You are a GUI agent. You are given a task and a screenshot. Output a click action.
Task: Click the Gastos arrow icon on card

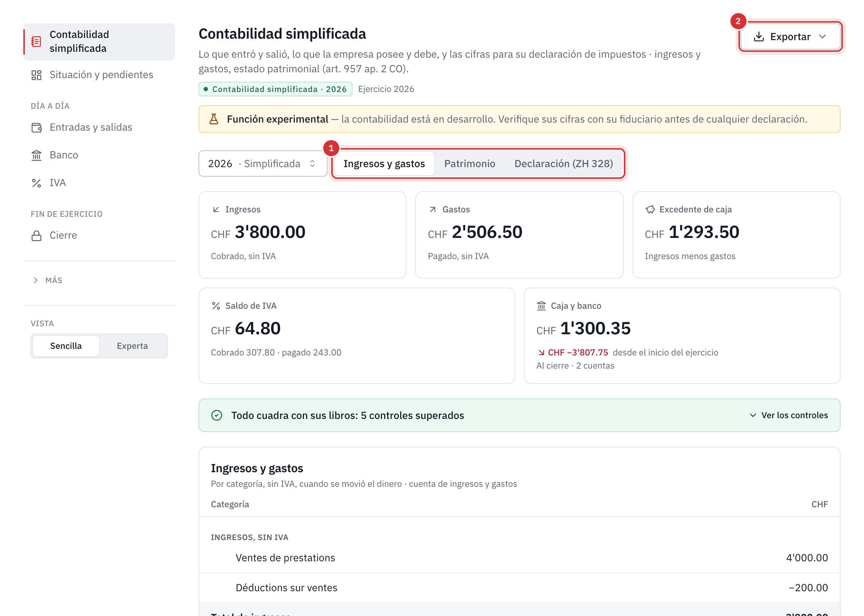(432, 209)
